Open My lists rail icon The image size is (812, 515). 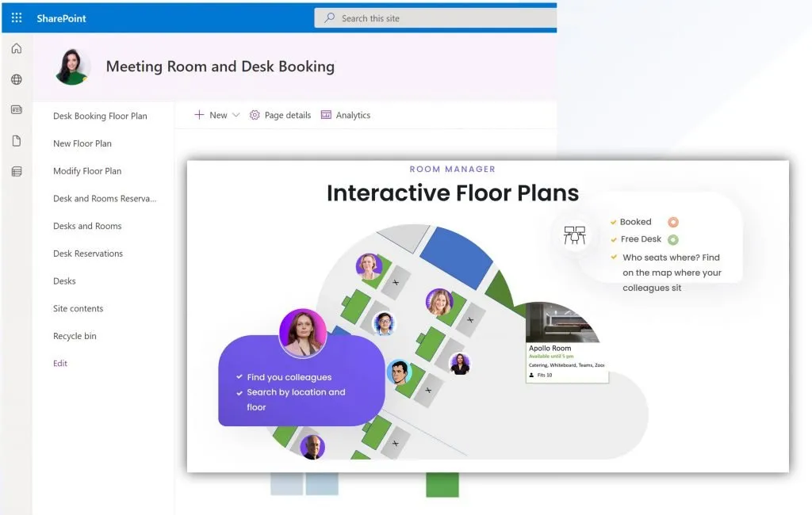pyautogui.click(x=17, y=171)
